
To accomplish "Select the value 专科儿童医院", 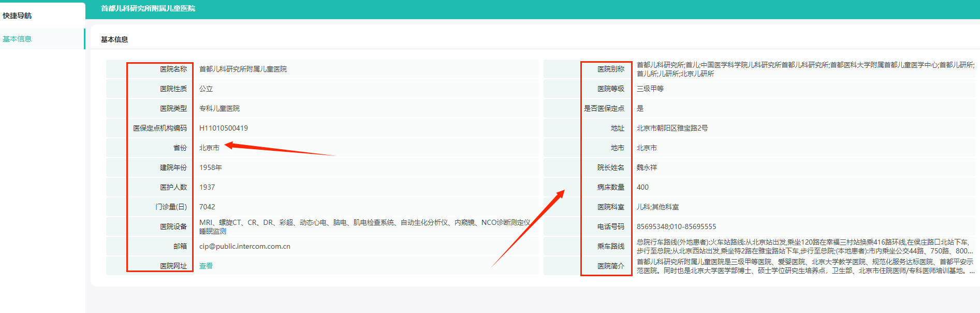I will coord(220,108).
